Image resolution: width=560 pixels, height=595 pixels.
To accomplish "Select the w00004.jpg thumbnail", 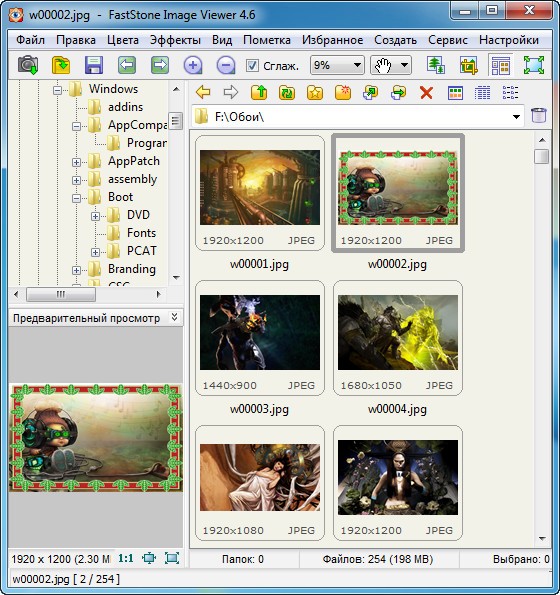I will coord(398,338).
